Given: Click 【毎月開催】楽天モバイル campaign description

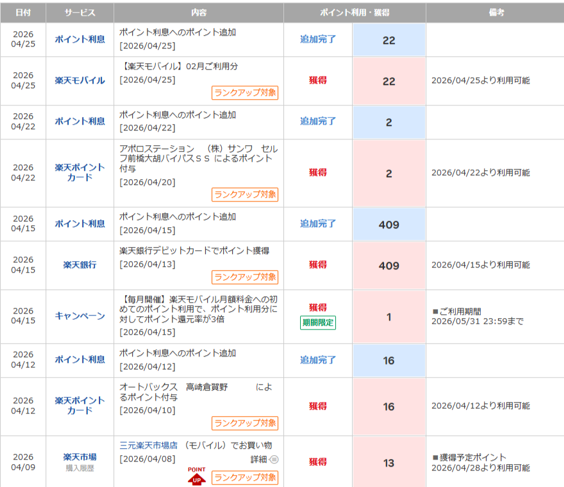Looking at the screenshot, I should (x=199, y=309).
